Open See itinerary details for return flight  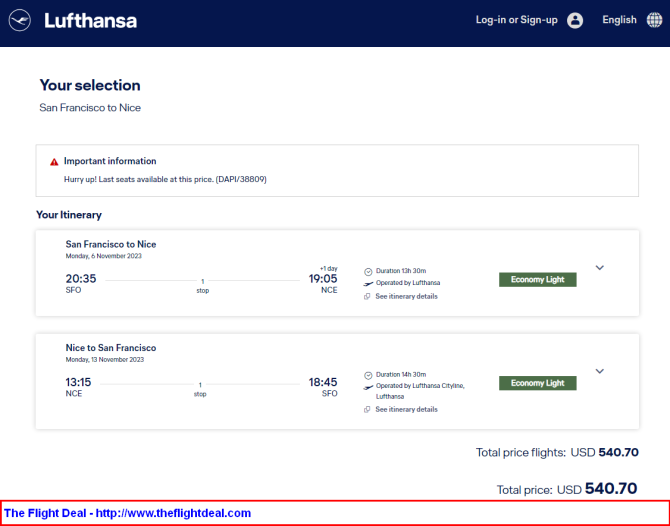click(406, 409)
